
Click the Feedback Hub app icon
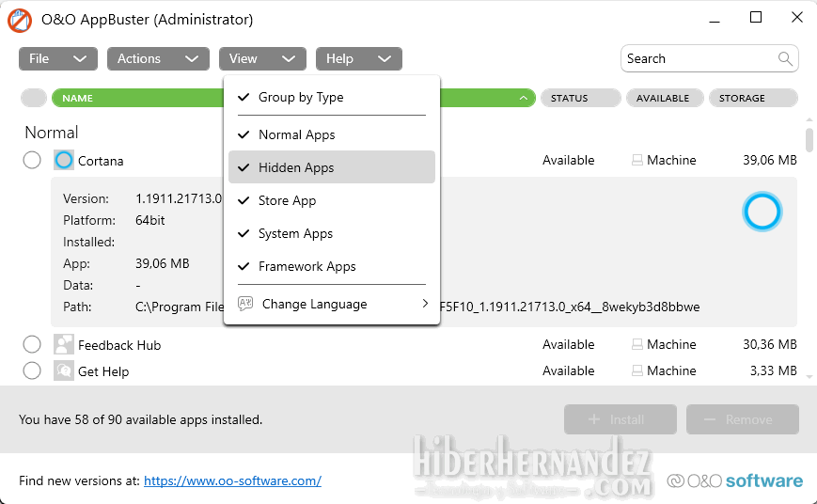[64, 344]
